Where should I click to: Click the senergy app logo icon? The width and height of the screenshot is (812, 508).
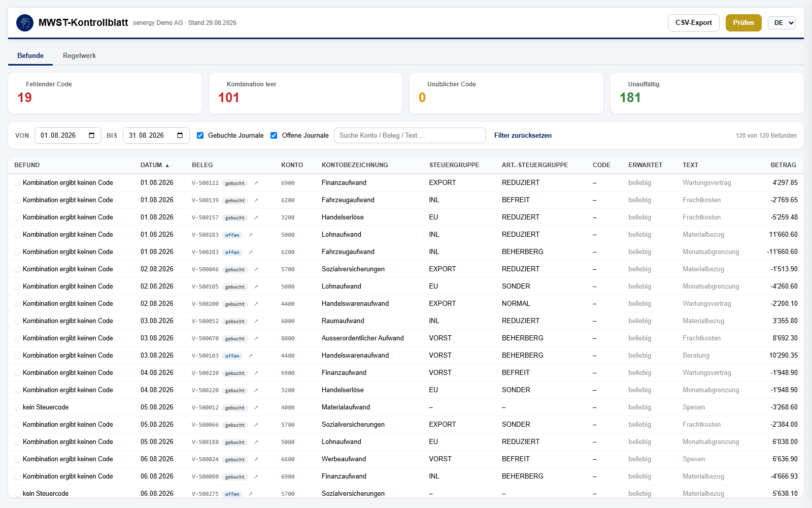25,23
